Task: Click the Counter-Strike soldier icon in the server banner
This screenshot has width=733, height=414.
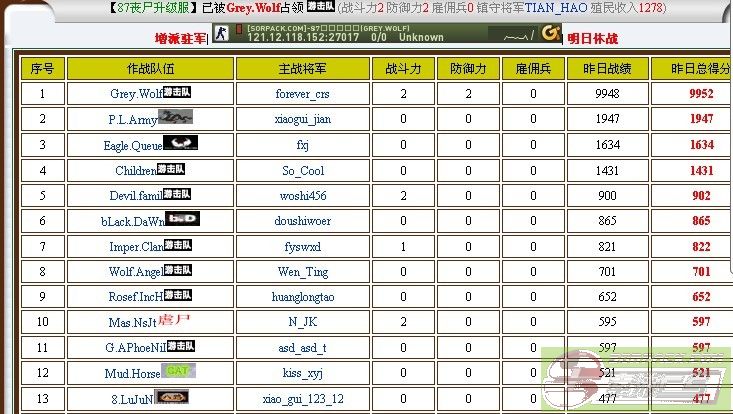Action: (x=223, y=32)
